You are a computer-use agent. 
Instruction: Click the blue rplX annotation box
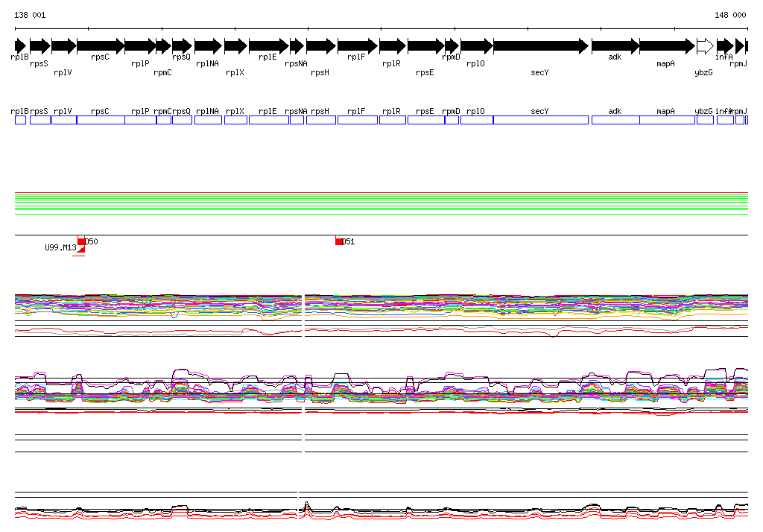[236, 120]
